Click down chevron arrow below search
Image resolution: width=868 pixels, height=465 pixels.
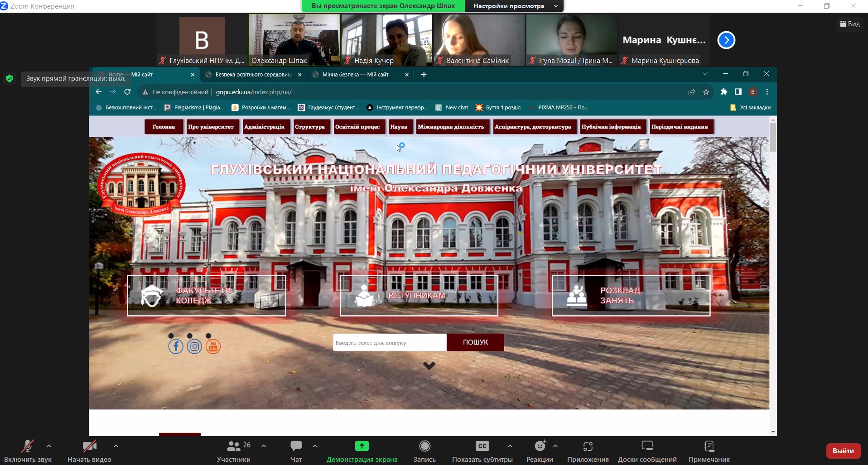429,365
